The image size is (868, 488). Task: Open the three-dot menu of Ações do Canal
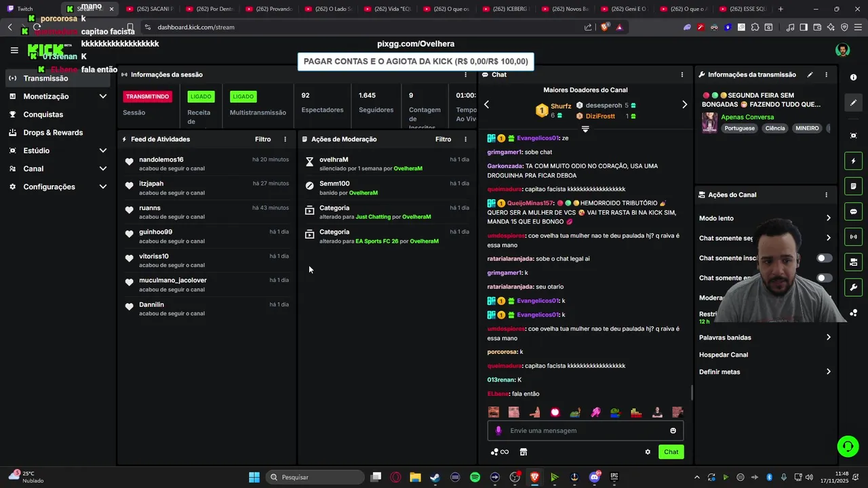826,195
